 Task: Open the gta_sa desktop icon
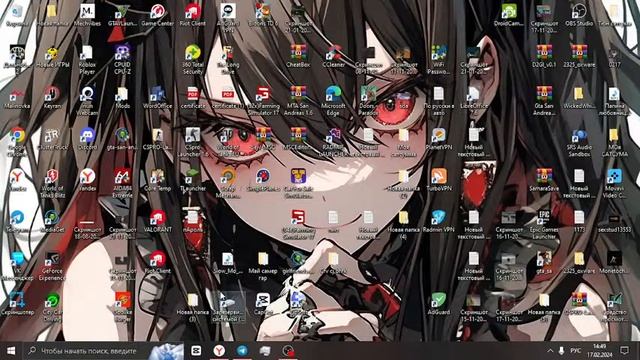coord(544,262)
